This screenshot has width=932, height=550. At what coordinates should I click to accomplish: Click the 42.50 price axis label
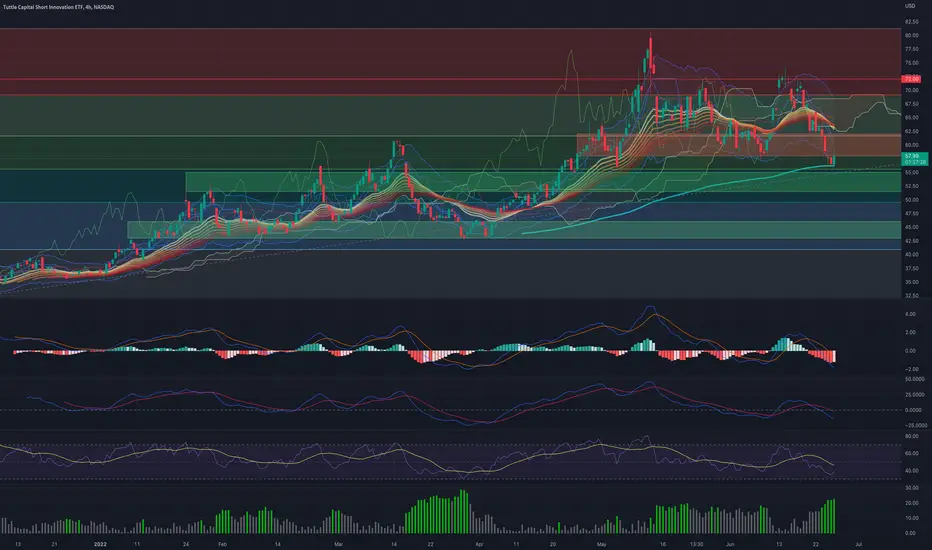[x=911, y=241]
